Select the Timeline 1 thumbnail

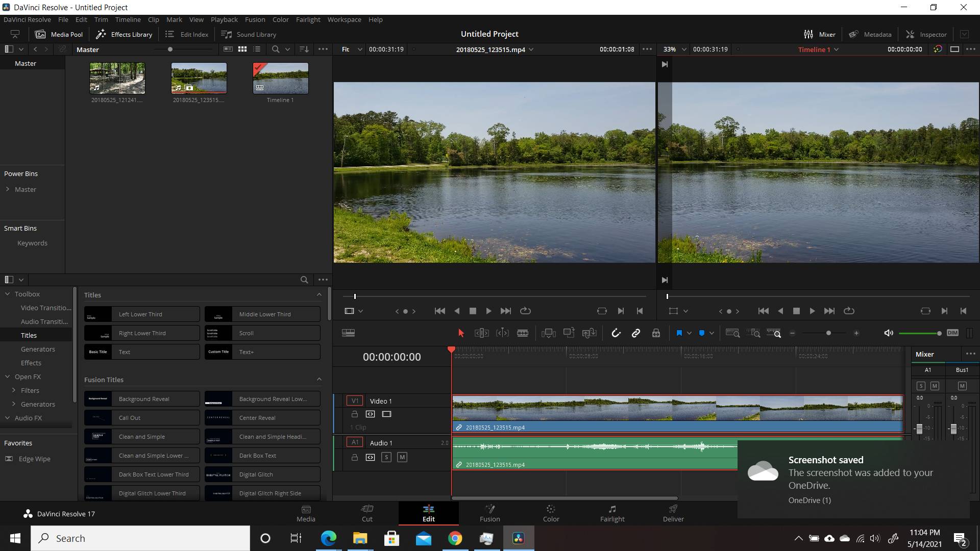(281, 79)
